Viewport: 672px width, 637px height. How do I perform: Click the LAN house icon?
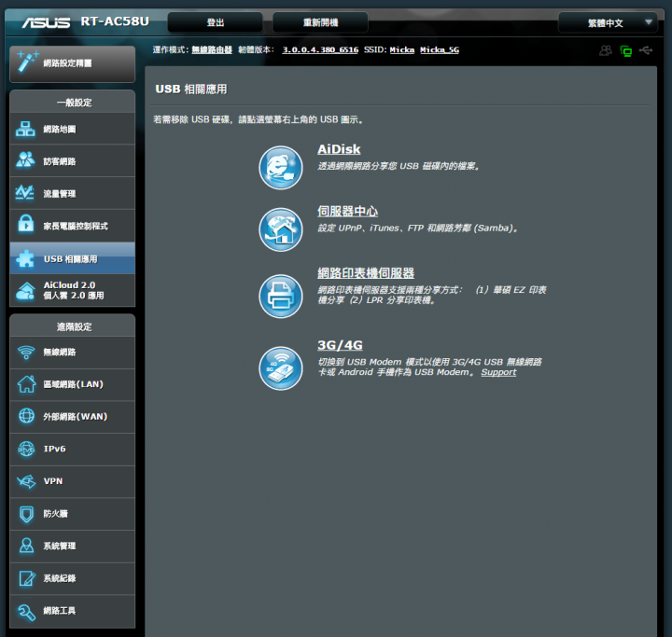pyautogui.click(x=26, y=384)
